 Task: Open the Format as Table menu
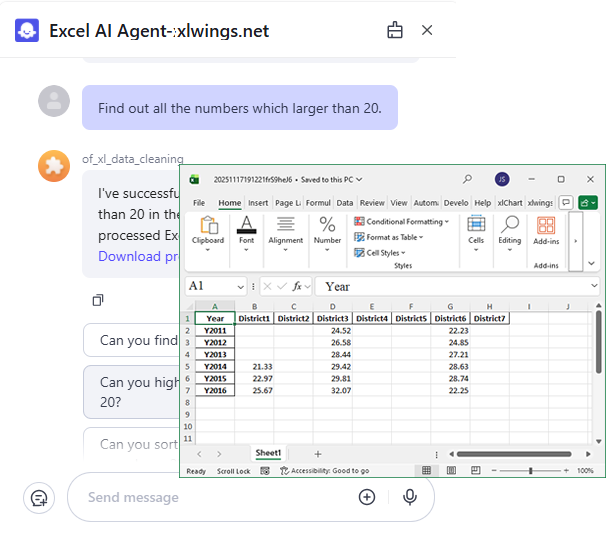pyautogui.click(x=389, y=237)
